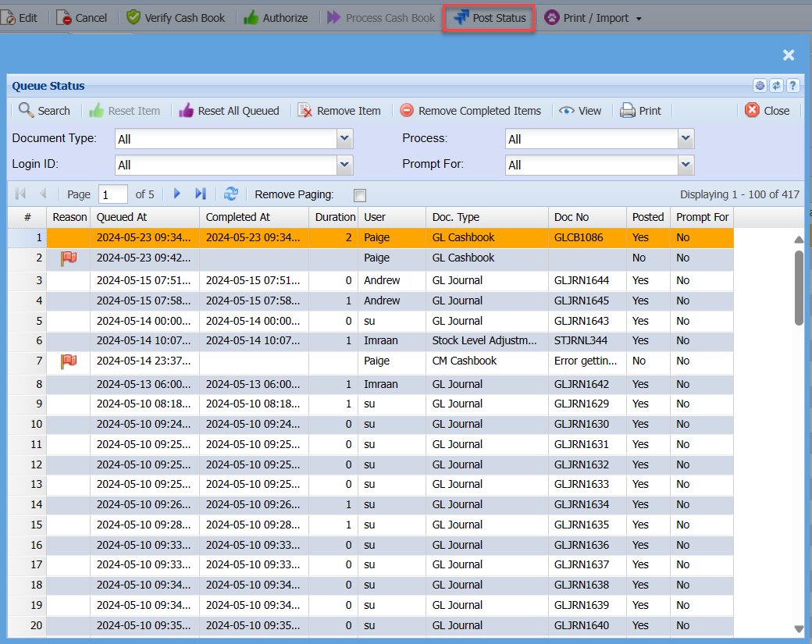Open Search in Queue Status toolbar
Viewport: 812px width, 644px height.
pos(45,111)
